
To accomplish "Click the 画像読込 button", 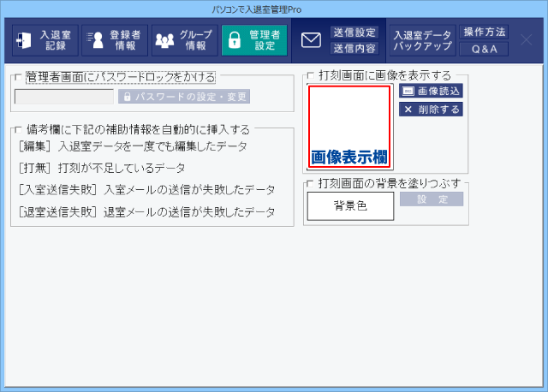I will tap(431, 91).
